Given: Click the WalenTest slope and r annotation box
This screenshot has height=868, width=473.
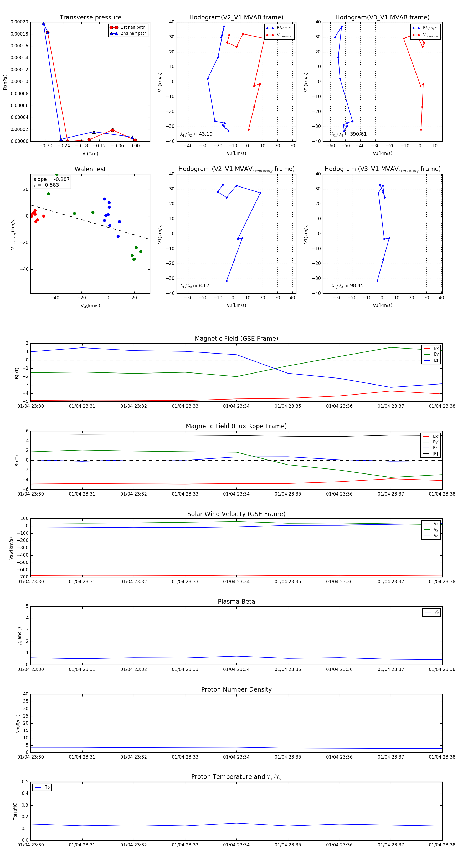Looking at the screenshot, I should pyautogui.click(x=52, y=182).
